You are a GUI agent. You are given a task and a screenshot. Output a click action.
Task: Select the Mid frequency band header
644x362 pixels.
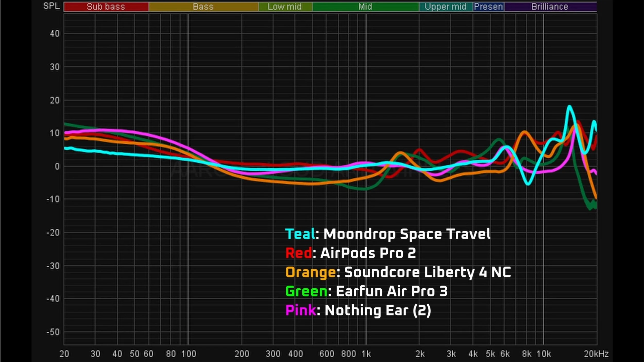(365, 7)
